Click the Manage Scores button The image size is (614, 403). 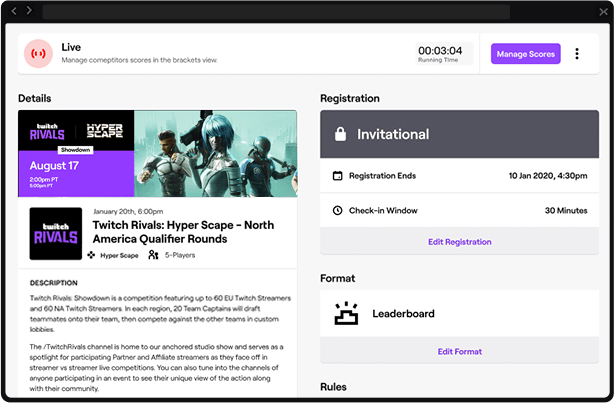coord(526,54)
